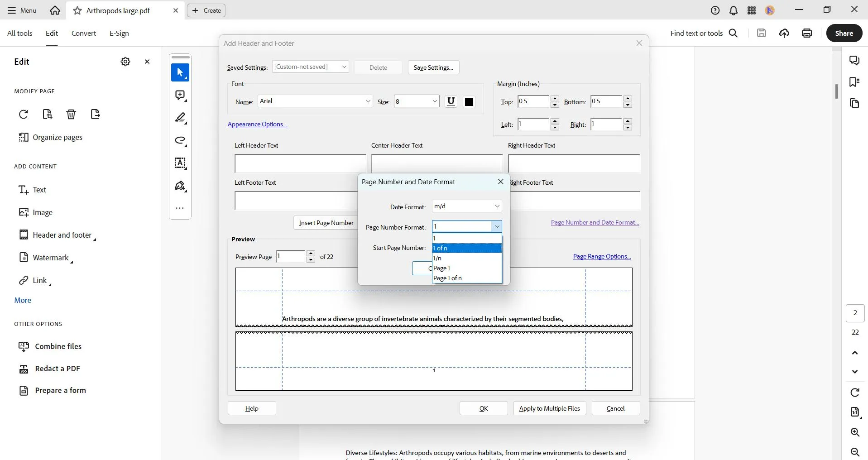
Task: Click the Zoom in icon in right sidebar
Action: click(855, 432)
